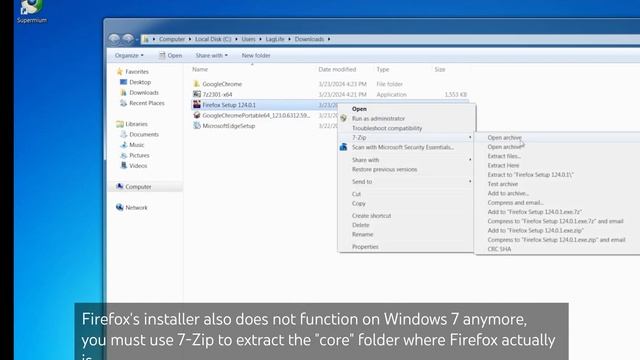The height and width of the screenshot is (360, 640).
Task: Select the GoogleChromePortable64 file icon
Action: tap(197, 115)
